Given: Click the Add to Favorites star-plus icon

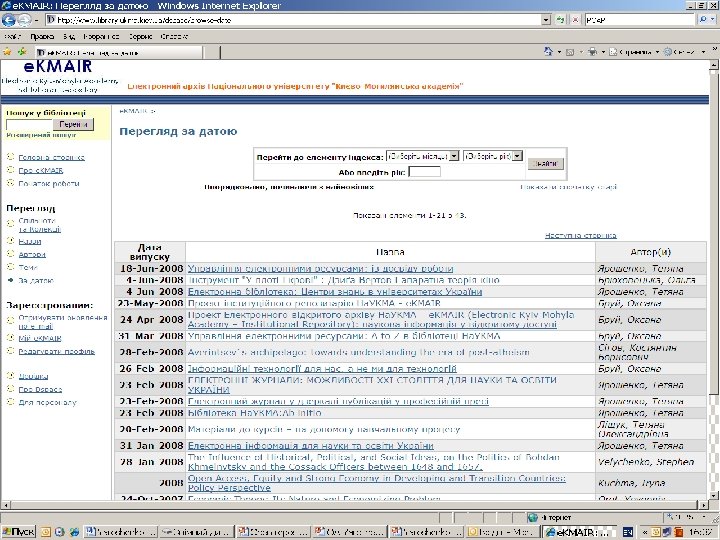Looking at the screenshot, I should point(22,52).
